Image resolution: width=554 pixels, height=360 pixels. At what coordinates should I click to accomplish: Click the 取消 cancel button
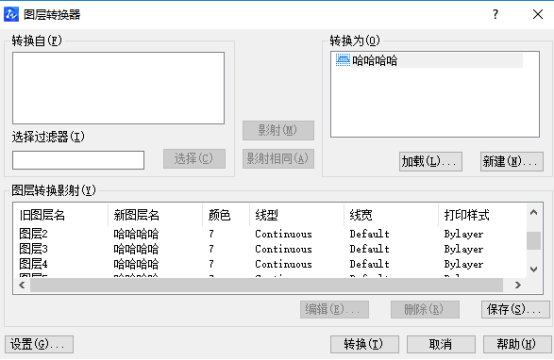441,344
